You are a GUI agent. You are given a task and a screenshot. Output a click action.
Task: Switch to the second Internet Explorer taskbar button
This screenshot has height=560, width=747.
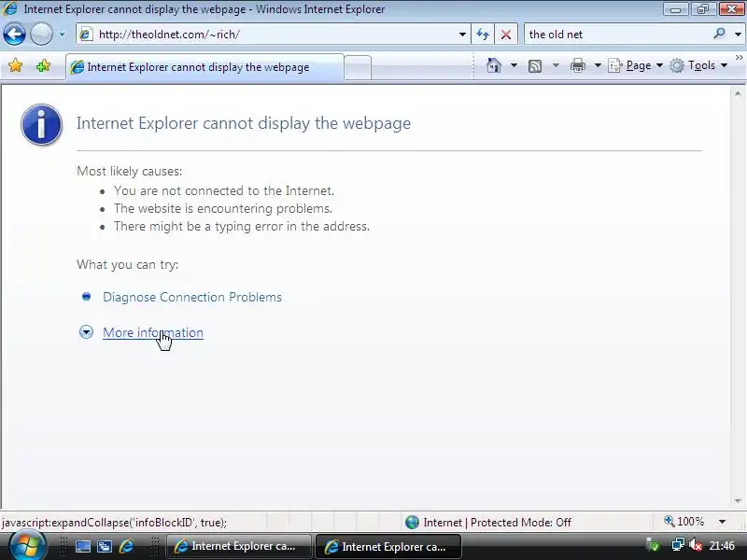388,546
